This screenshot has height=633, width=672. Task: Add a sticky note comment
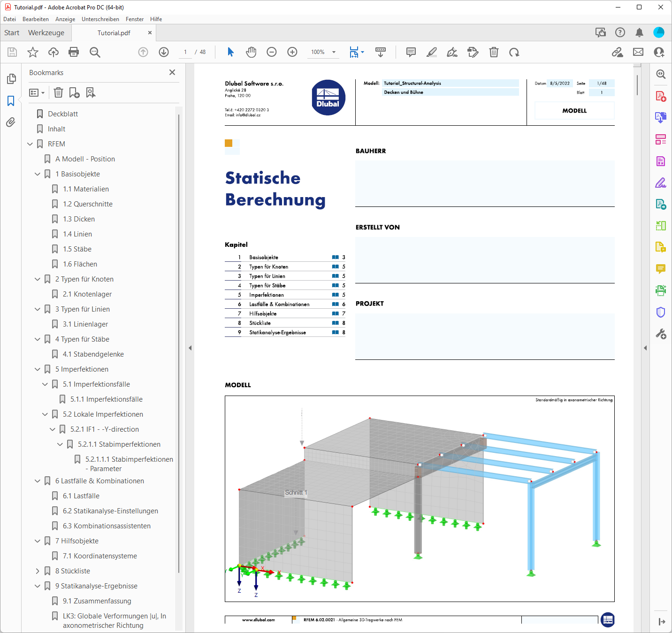coord(411,52)
